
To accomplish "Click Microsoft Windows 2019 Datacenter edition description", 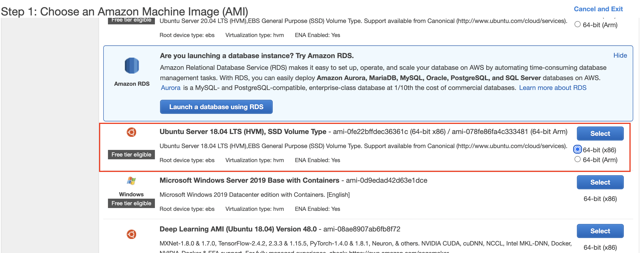I will coord(254,195).
